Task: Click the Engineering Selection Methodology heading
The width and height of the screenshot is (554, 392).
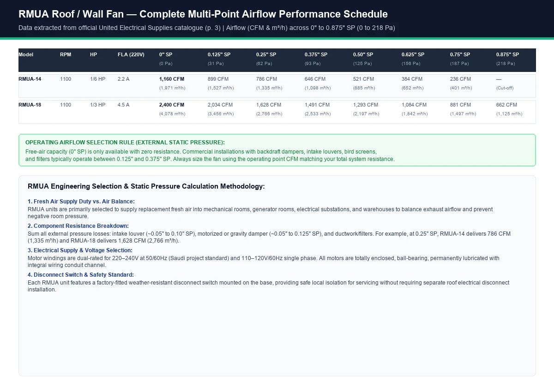Action: tap(146, 186)
